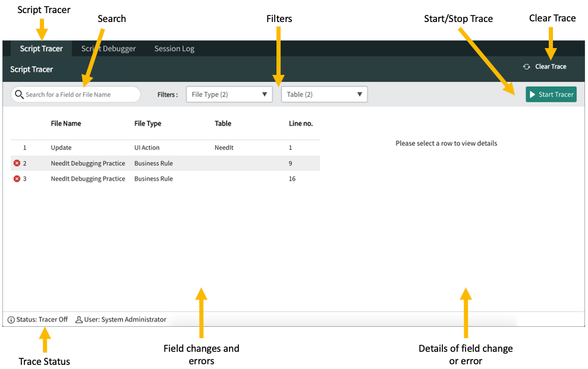Select the Business Rule row at line 16
The image size is (588, 369).
(119, 178)
